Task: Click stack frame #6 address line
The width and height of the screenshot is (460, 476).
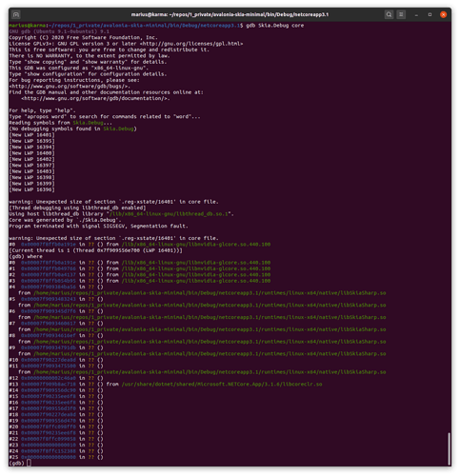Action: pyautogui.click(x=56, y=311)
